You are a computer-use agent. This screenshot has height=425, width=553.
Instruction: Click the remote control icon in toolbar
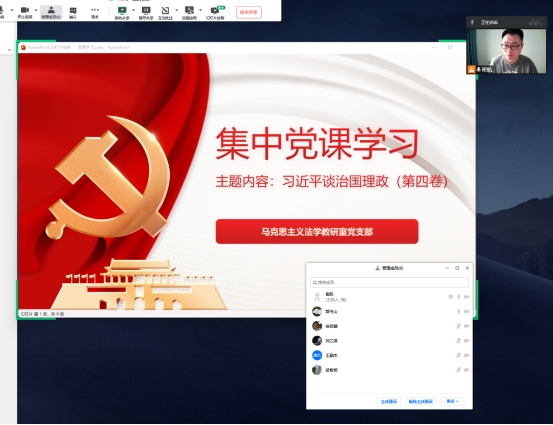coord(189,10)
